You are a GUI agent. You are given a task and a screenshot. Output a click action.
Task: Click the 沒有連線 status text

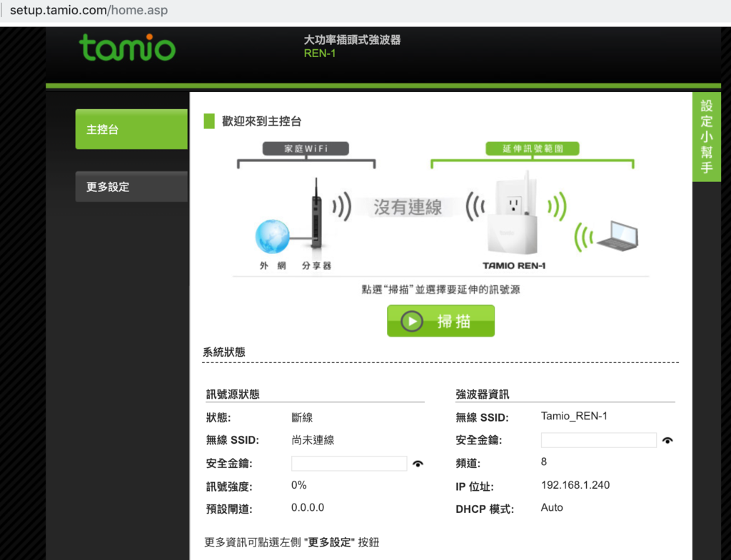(x=408, y=207)
